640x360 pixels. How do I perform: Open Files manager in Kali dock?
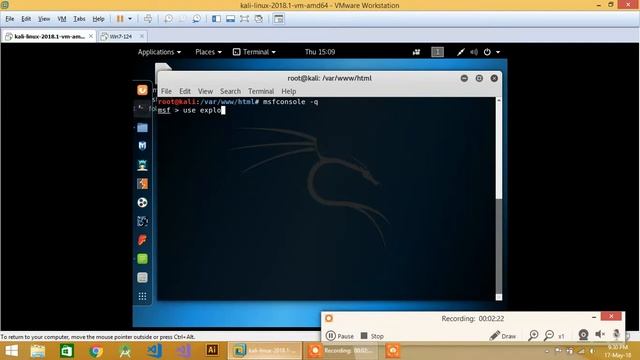coord(142,128)
